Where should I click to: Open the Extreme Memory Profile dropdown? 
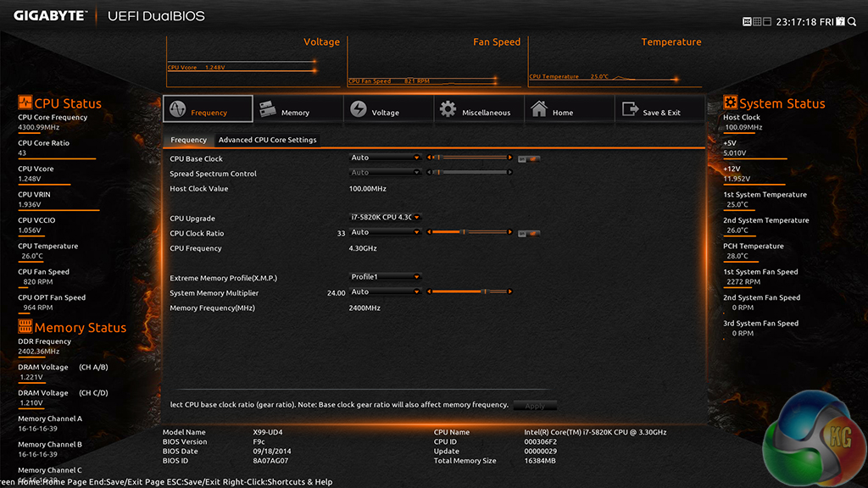(x=386, y=277)
